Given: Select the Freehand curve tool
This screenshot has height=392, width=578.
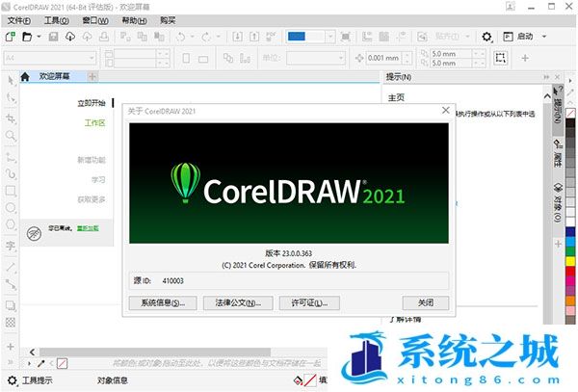Looking at the screenshot, I should point(11,157).
